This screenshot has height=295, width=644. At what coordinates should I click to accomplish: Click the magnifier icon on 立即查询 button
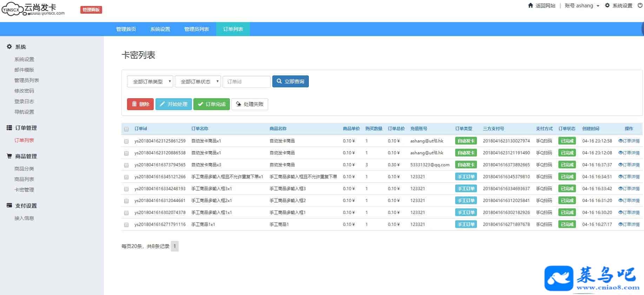pos(279,81)
